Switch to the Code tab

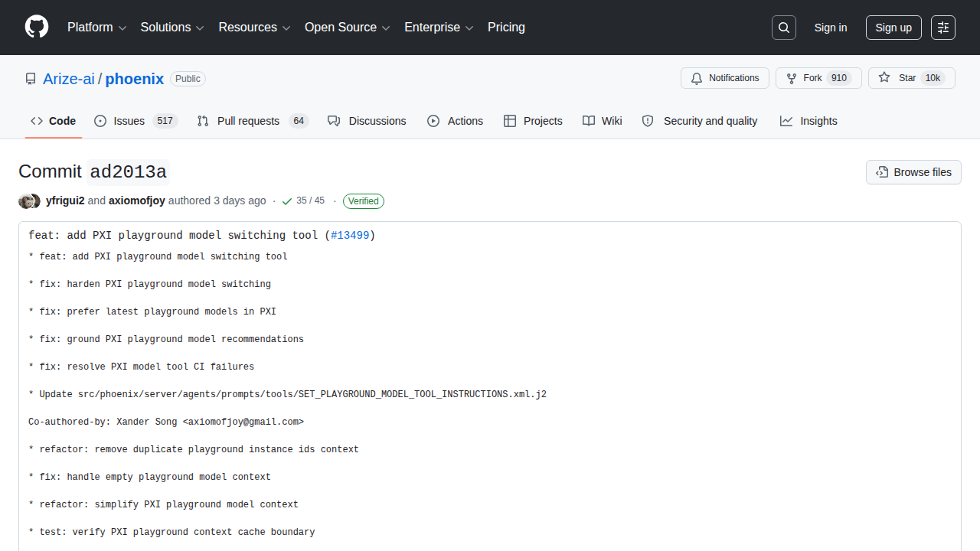click(x=54, y=121)
